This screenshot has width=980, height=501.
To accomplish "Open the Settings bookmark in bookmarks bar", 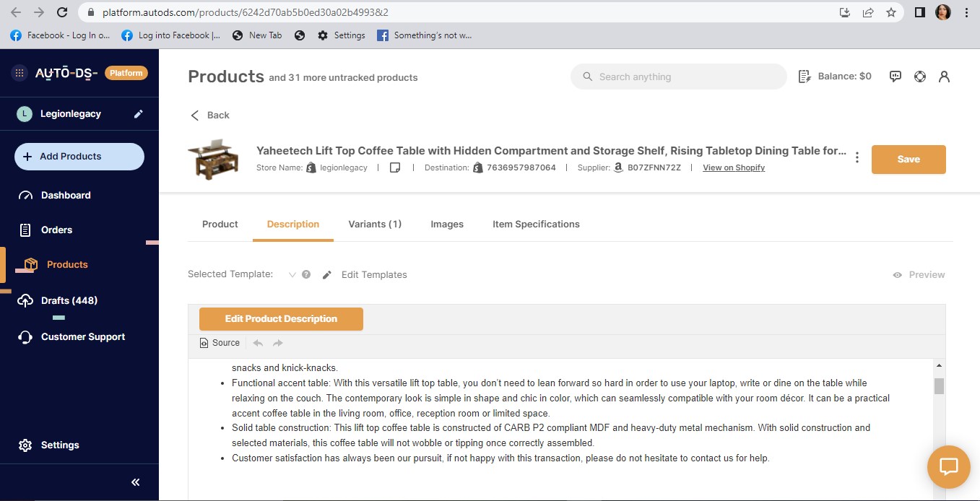I will click(342, 35).
